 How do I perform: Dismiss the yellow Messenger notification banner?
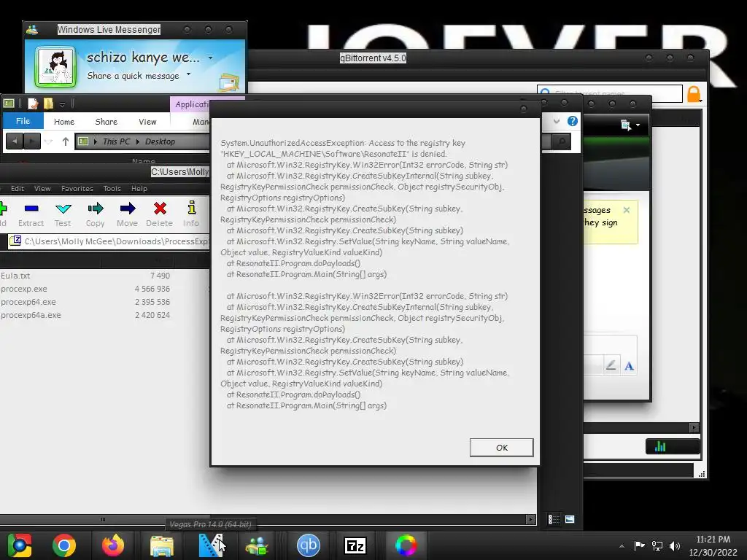(627, 210)
